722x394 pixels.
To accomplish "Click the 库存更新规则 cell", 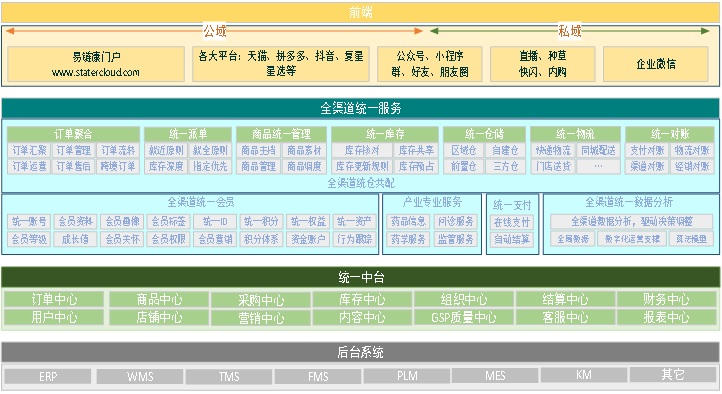I will 362,166.
